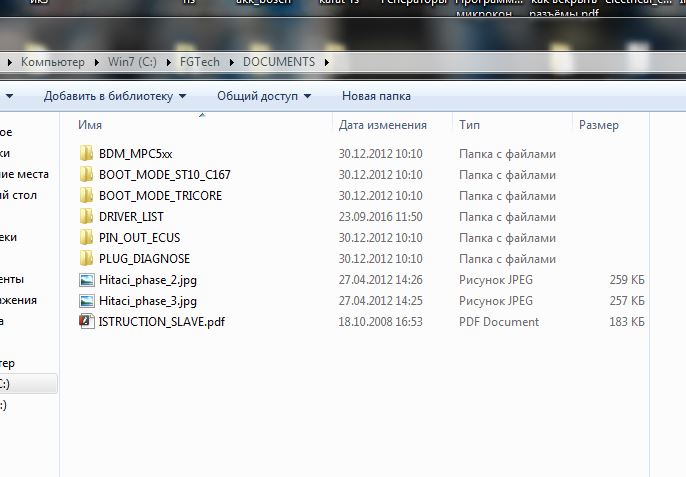The height and width of the screenshot is (477, 686).
Task: Expand the arrow before Компьютер breadcrumb
Action: pos(9,63)
